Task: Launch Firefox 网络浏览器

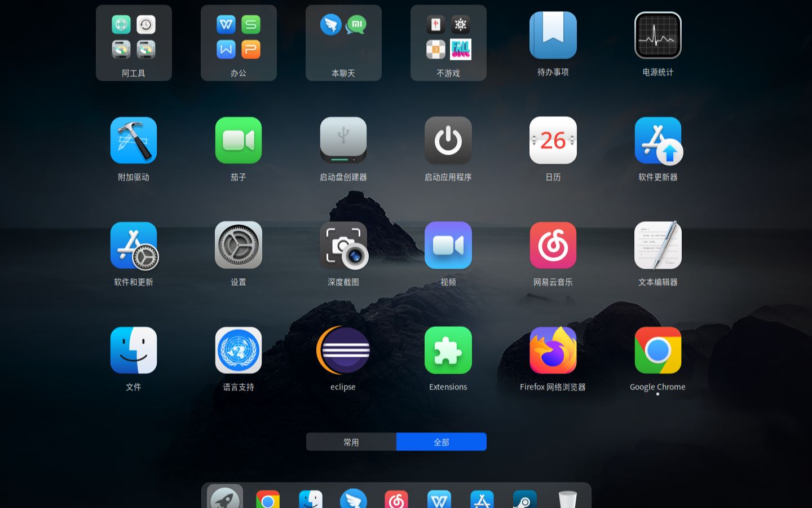Action: tap(553, 351)
